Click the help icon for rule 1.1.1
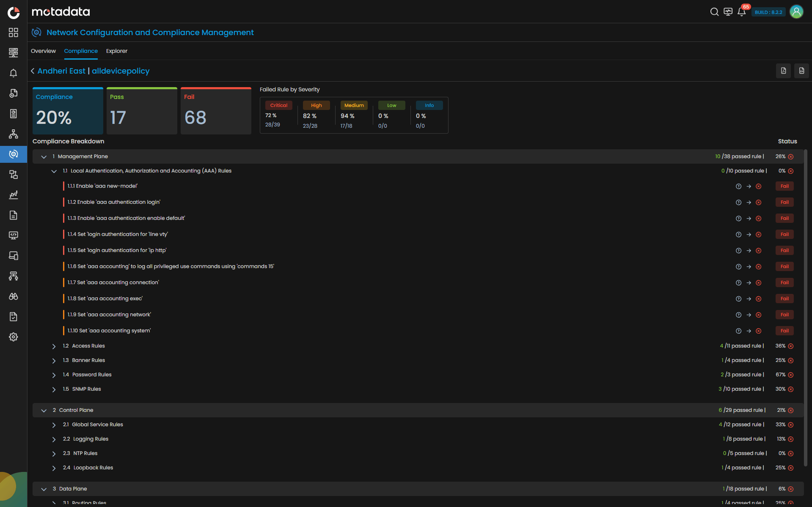The width and height of the screenshot is (812, 507). coord(738,186)
